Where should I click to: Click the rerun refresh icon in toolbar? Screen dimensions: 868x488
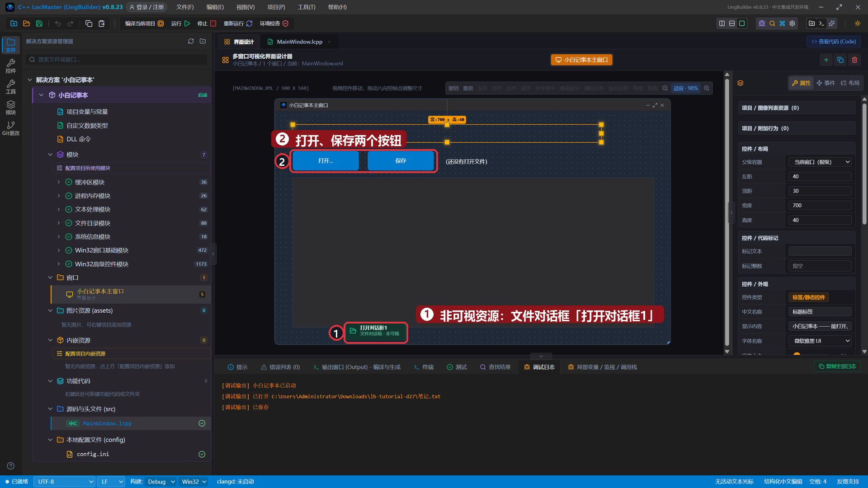point(249,23)
